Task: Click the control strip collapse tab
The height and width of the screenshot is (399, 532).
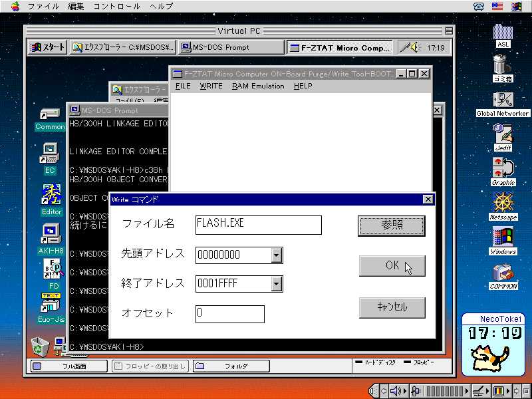Action: (x=373, y=391)
